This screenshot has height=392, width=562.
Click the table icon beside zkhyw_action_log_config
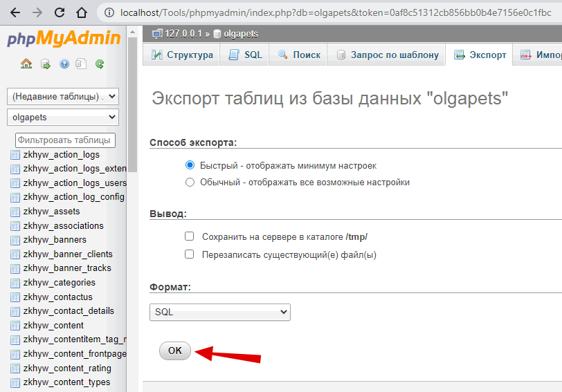click(x=15, y=197)
